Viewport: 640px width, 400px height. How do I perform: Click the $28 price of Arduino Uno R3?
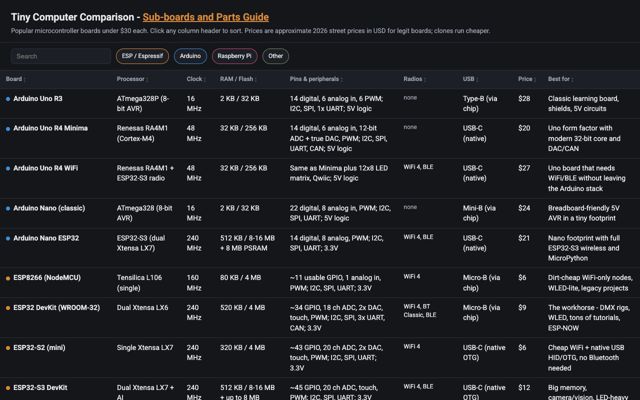point(524,98)
